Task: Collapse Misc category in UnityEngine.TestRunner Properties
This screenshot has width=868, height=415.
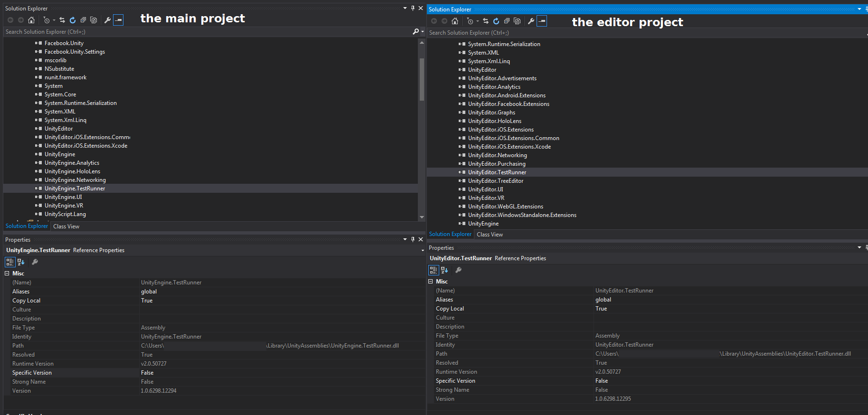Action: pos(7,274)
